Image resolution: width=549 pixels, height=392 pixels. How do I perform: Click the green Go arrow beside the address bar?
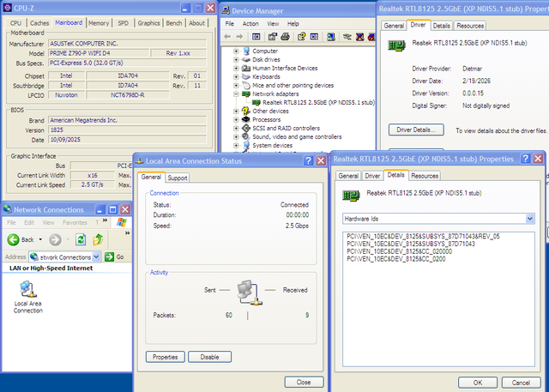pos(109,256)
